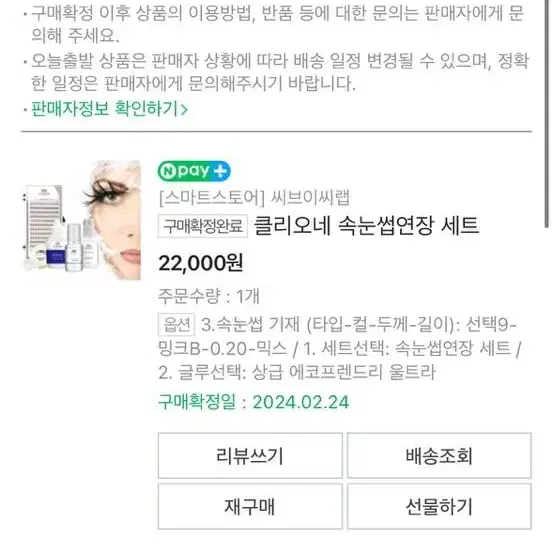Click the option details text about 속눈썹 기재

click(341, 348)
